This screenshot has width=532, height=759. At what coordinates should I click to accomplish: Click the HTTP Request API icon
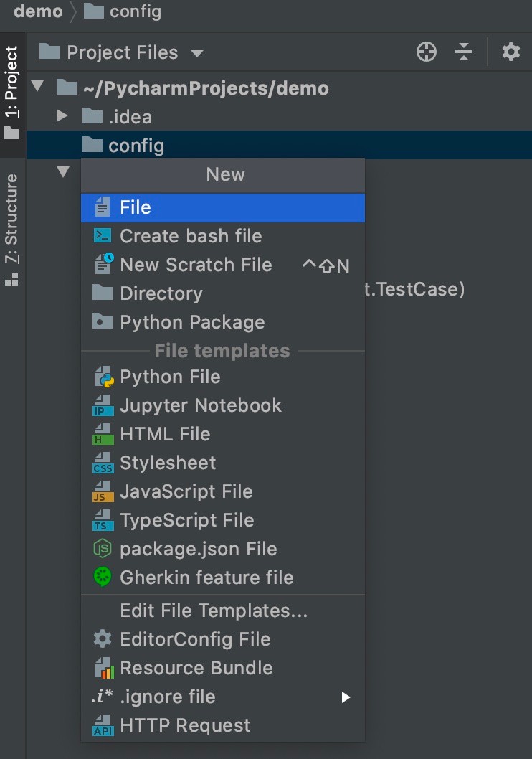pyautogui.click(x=103, y=725)
